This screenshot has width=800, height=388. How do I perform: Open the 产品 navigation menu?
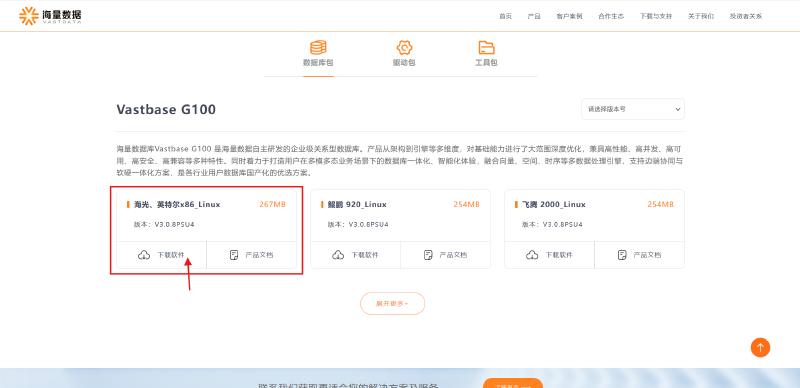pos(534,16)
